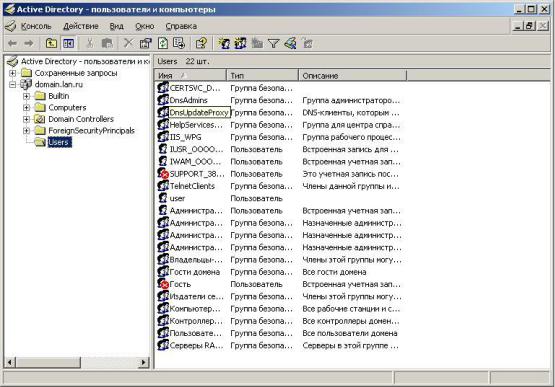Click the Export list toolbar icon
The width and height of the screenshot is (555, 387).
[x=179, y=43]
